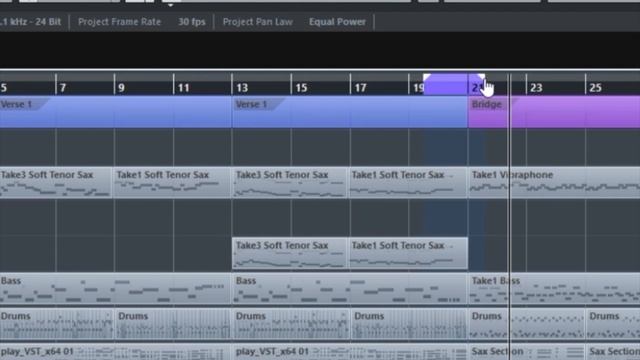Click the Project Frame Rate label
Viewport: 640px width, 360px height.
119,22
